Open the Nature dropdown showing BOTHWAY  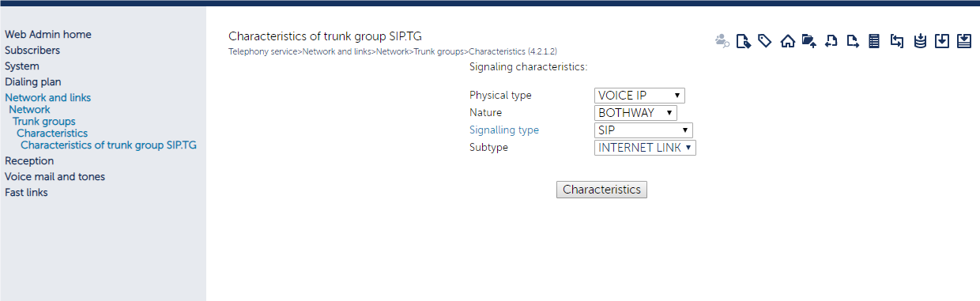[635, 113]
